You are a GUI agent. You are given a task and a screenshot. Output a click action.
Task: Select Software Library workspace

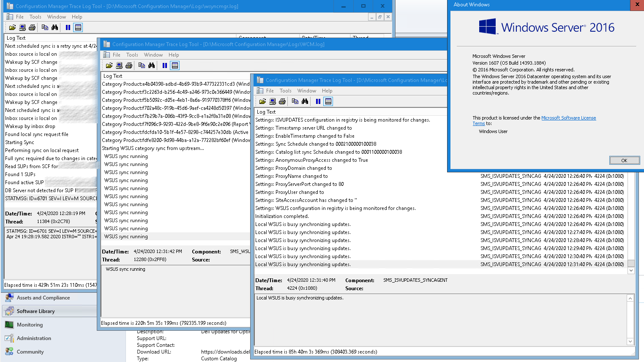pyautogui.click(x=50, y=311)
